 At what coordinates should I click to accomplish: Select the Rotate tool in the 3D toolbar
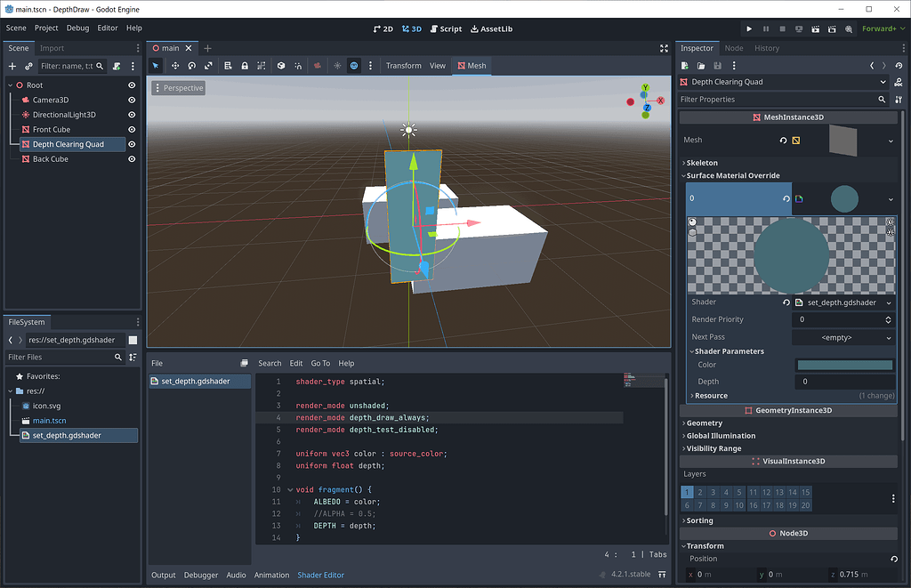pyautogui.click(x=192, y=65)
